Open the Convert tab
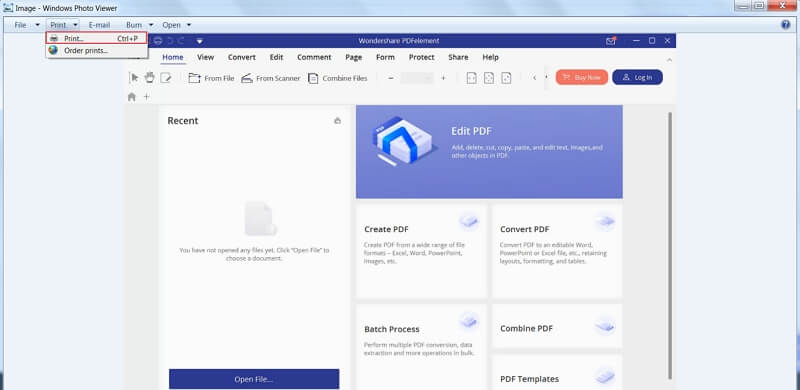 click(x=241, y=57)
